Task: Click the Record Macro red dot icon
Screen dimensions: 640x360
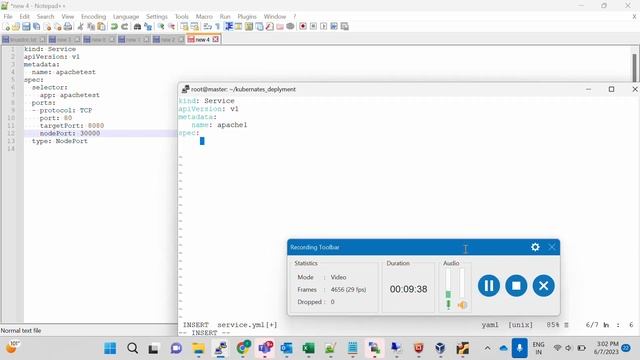Action: 303,27
